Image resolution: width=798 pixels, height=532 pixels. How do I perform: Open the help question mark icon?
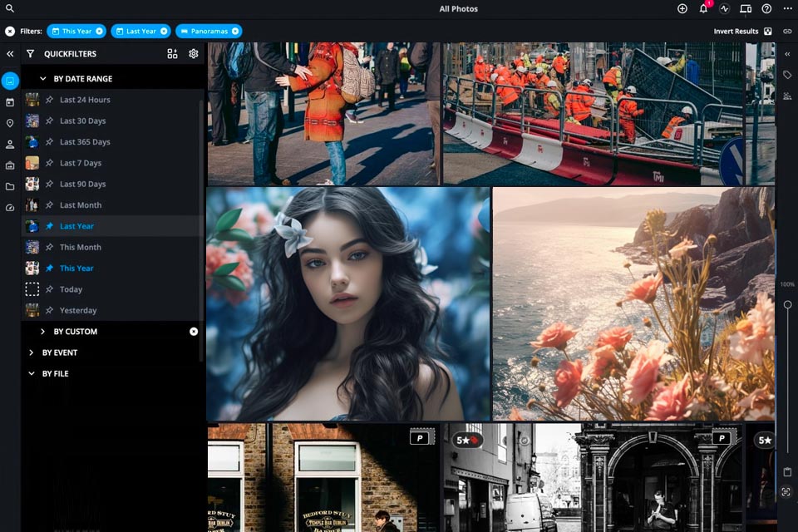click(766, 8)
